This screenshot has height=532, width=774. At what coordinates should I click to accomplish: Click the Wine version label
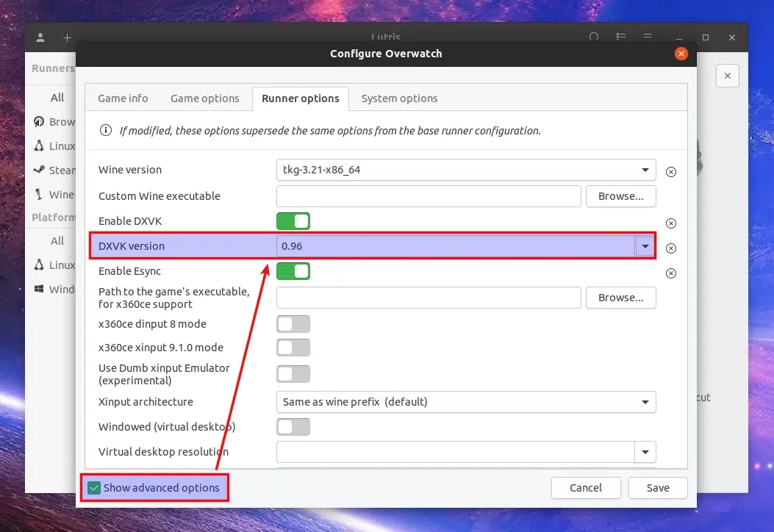130,170
